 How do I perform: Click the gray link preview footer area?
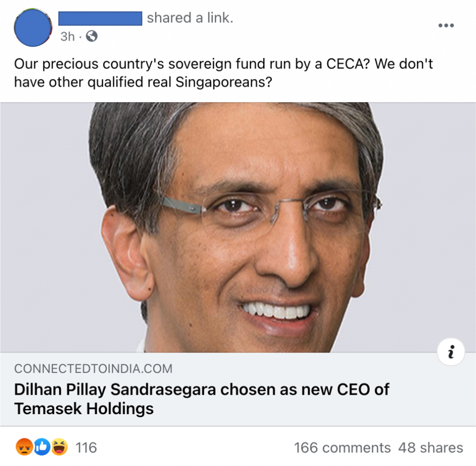click(238, 389)
